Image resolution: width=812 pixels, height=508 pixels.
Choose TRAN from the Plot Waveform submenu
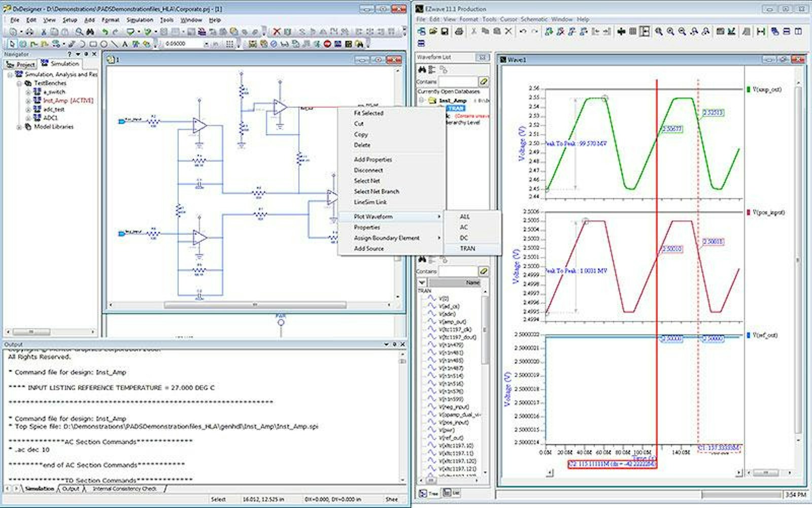[469, 248]
